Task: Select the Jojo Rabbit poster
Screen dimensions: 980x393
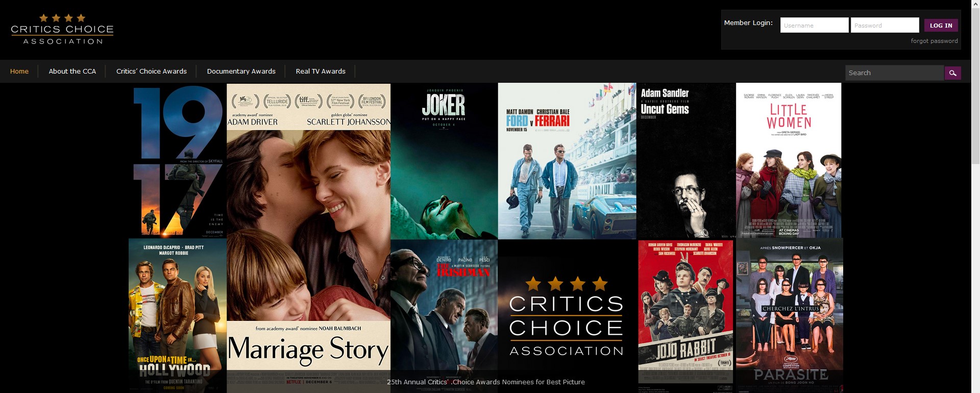Action: pos(685,312)
